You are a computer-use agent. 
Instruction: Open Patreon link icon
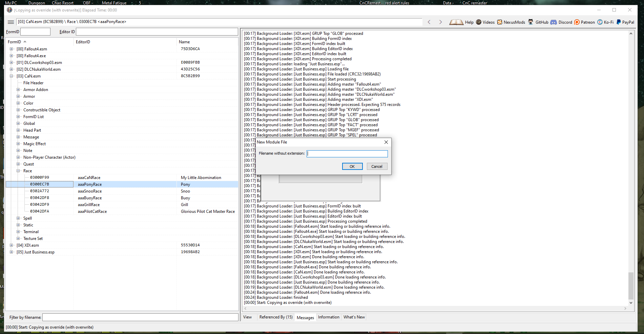pyautogui.click(x=577, y=22)
